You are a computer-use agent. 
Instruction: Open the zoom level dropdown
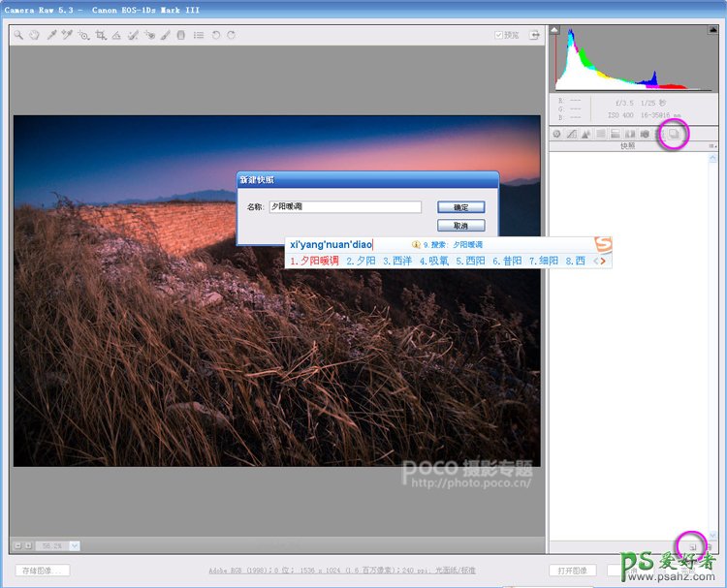tap(75, 546)
